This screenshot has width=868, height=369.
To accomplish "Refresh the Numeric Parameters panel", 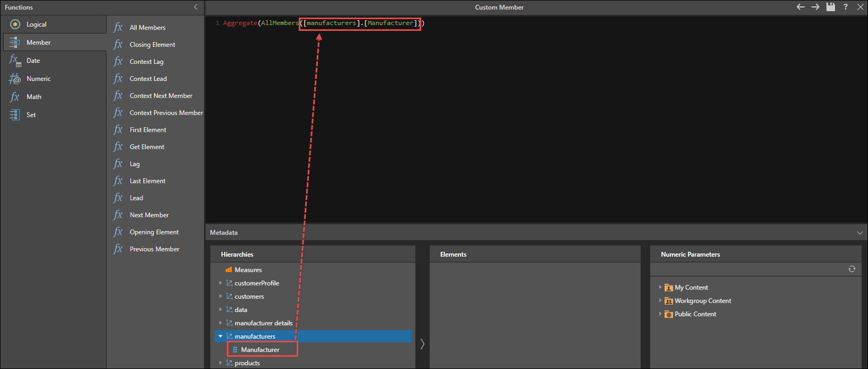I will point(851,269).
